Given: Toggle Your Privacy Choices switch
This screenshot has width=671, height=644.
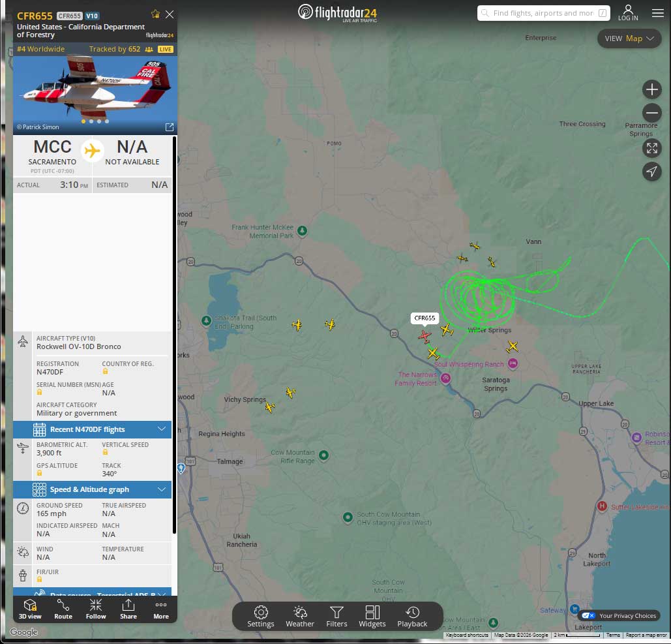Looking at the screenshot, I should [588, 616].
